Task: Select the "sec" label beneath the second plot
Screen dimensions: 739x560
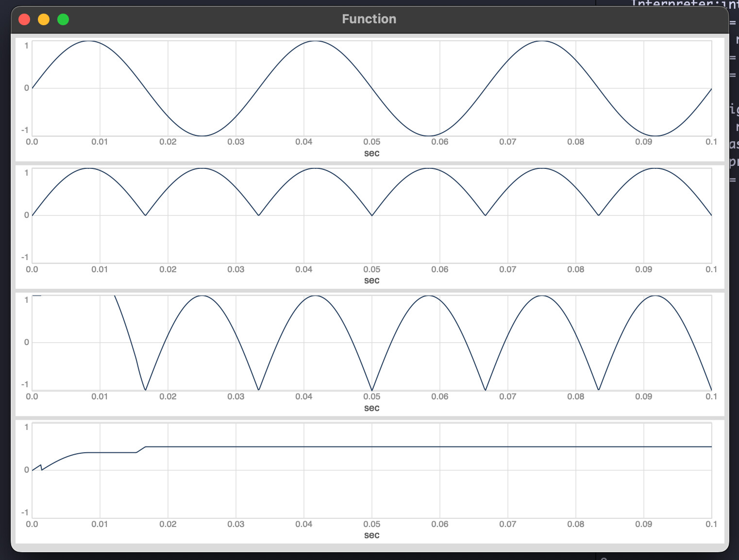Action: (x=371, y=280)
